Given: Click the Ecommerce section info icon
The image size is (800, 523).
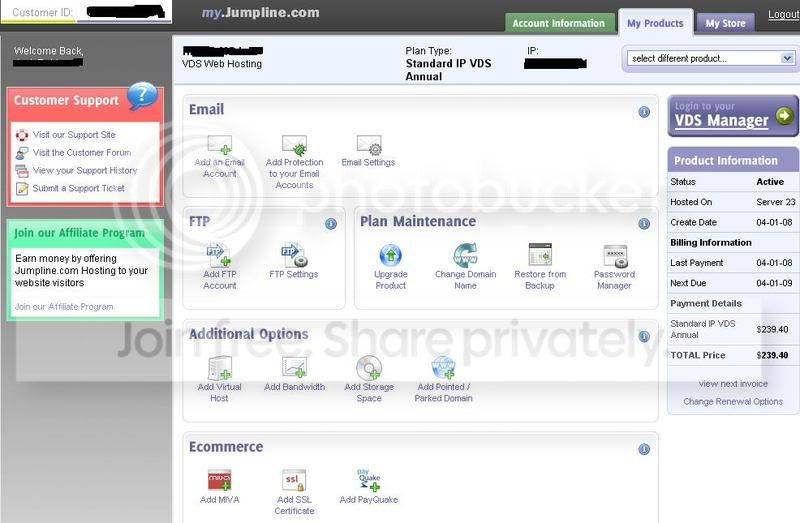Looking at the screenshot, I should pos(644,449).
